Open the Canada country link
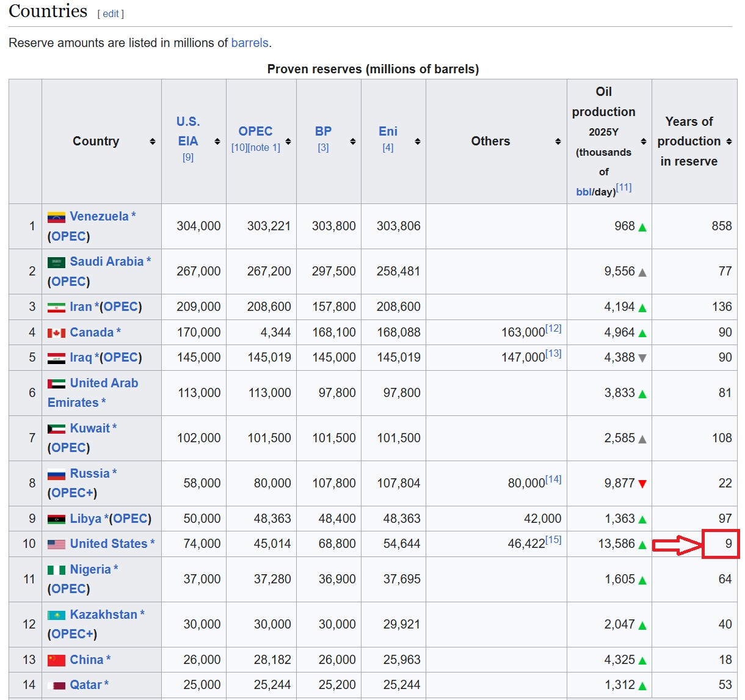Screen dimensions: 745x700 92,332
